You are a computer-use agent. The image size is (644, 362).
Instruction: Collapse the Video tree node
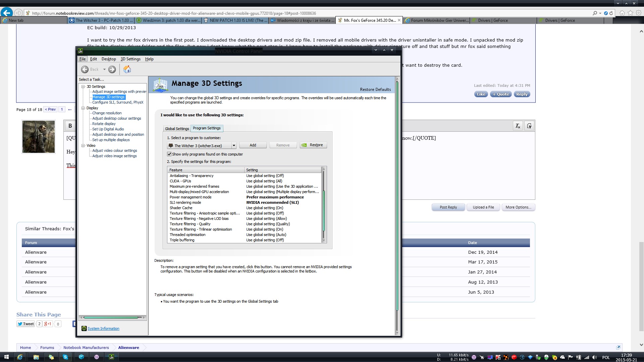click(x=83, y=145)
